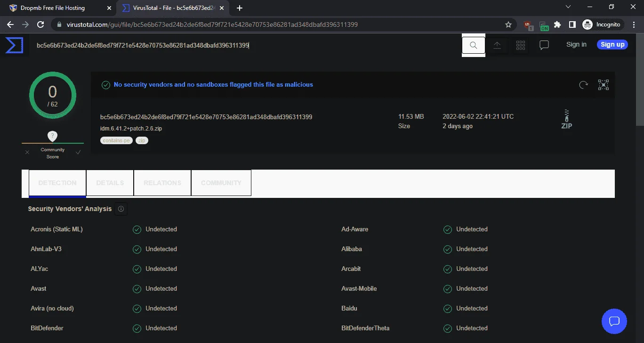Image resolution: width=644 pixels, height=343 pixels.
Task: Open a new browser tab
Action: pyautogui.click(x=240, y=8)
